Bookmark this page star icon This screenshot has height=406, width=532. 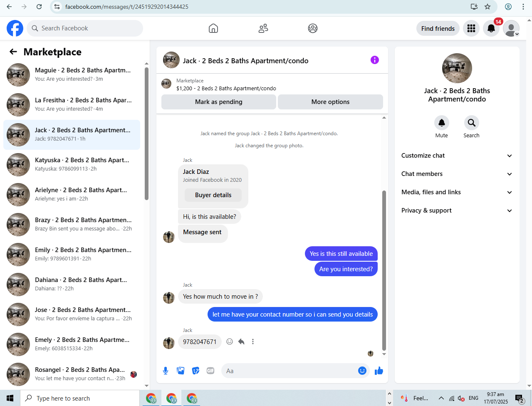pyautogui.click(x=487, y=7)
